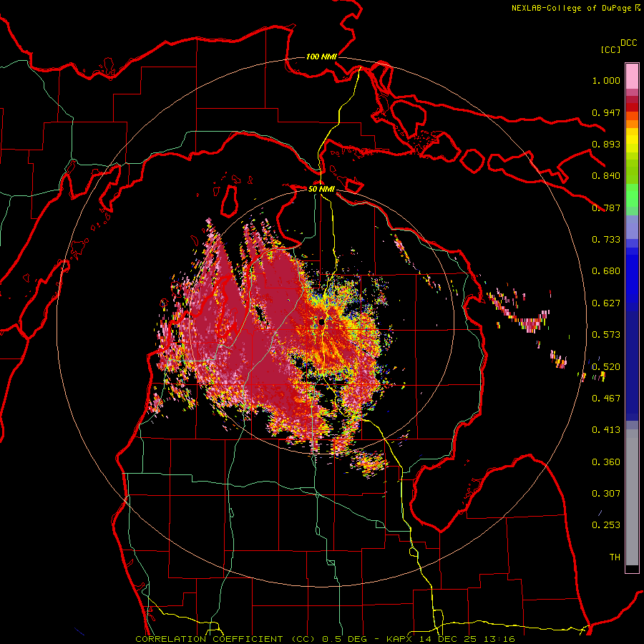Click the 100 NMI range ring label
644x644 pixels.
coord(321,57)
